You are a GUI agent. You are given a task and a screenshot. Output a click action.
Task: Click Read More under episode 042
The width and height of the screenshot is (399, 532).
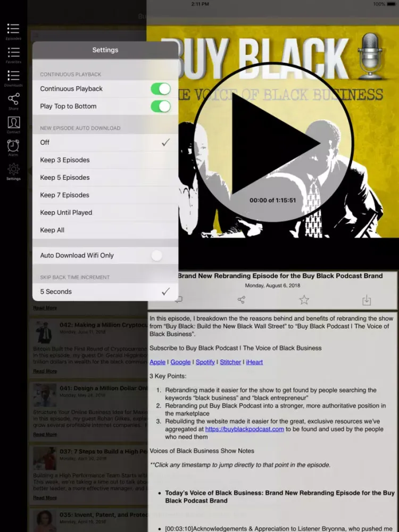[45, 371]
